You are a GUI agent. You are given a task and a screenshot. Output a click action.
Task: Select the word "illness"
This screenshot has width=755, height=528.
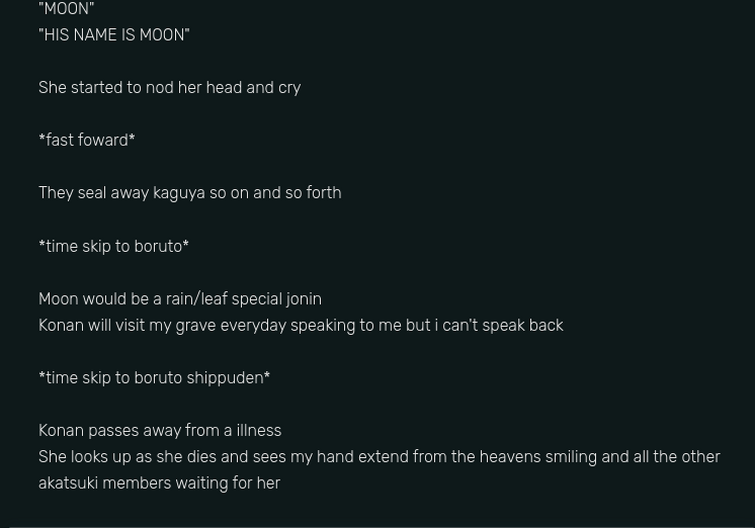(x=259, y=430)
